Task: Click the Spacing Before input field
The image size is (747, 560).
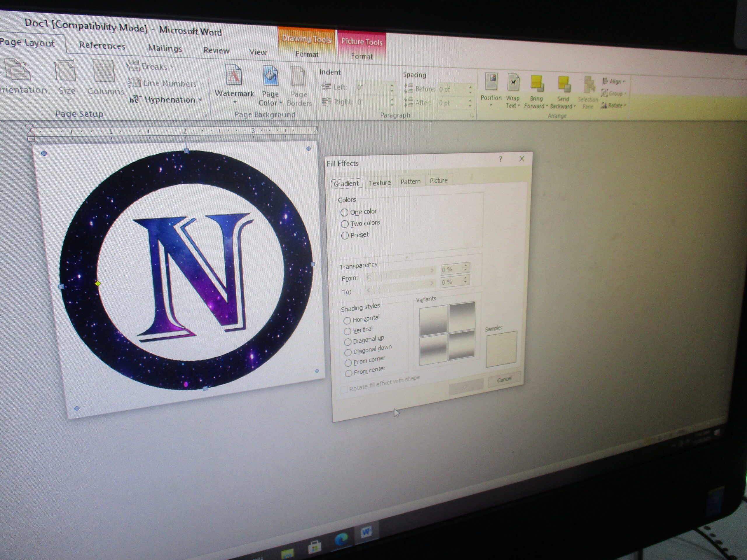Action: pos(451,90)
